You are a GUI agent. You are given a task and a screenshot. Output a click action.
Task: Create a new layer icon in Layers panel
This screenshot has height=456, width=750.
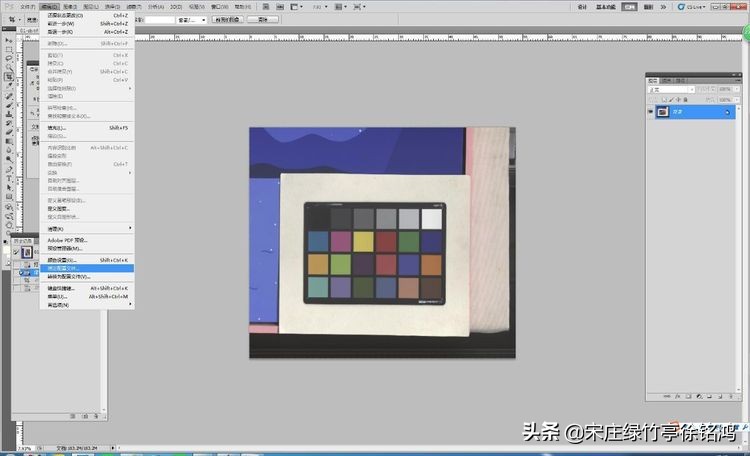pos(720,397)
